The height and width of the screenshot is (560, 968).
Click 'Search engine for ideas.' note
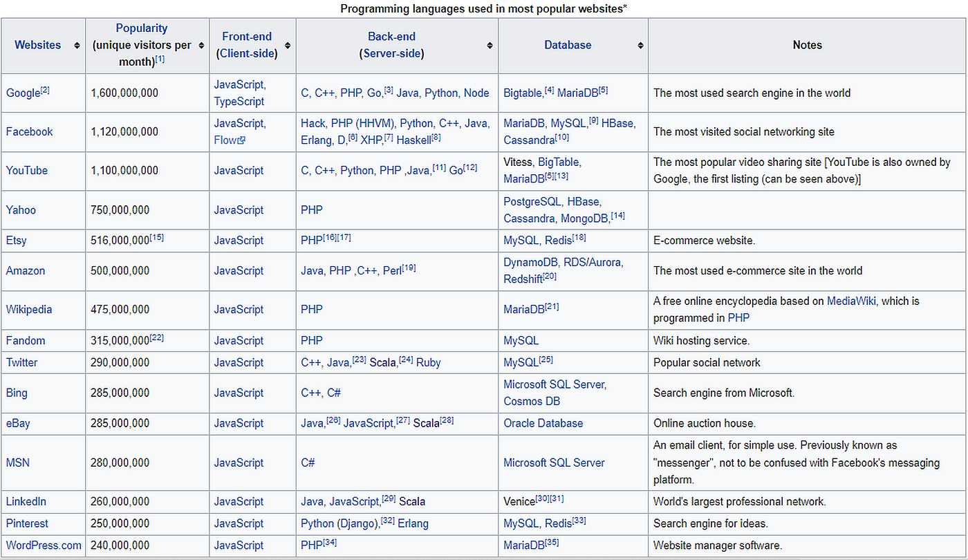click(711, 524)
